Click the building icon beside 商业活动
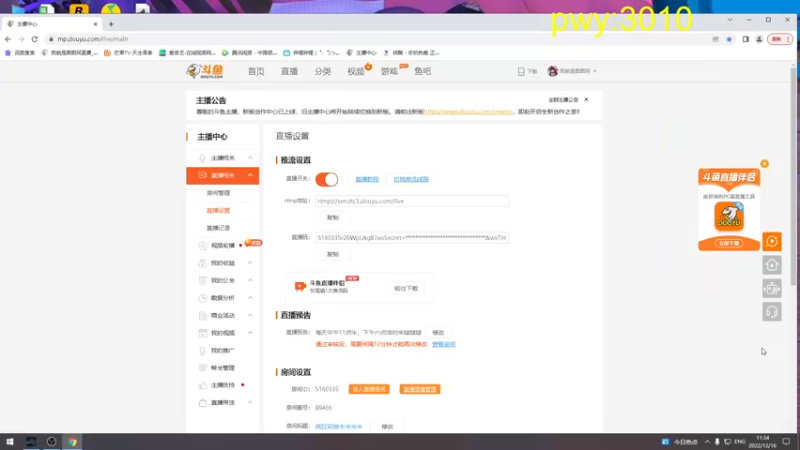Screen dimensions: 800x450 203,315
